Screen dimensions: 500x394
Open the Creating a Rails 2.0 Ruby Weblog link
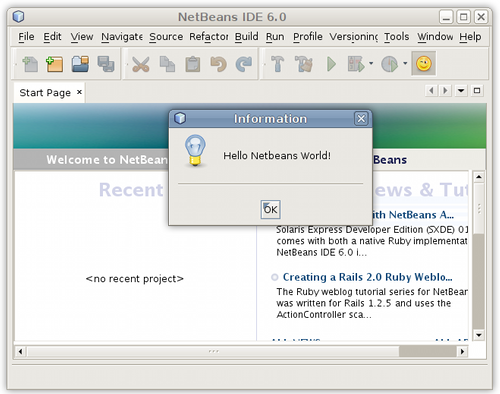click(x=367, y=277)
